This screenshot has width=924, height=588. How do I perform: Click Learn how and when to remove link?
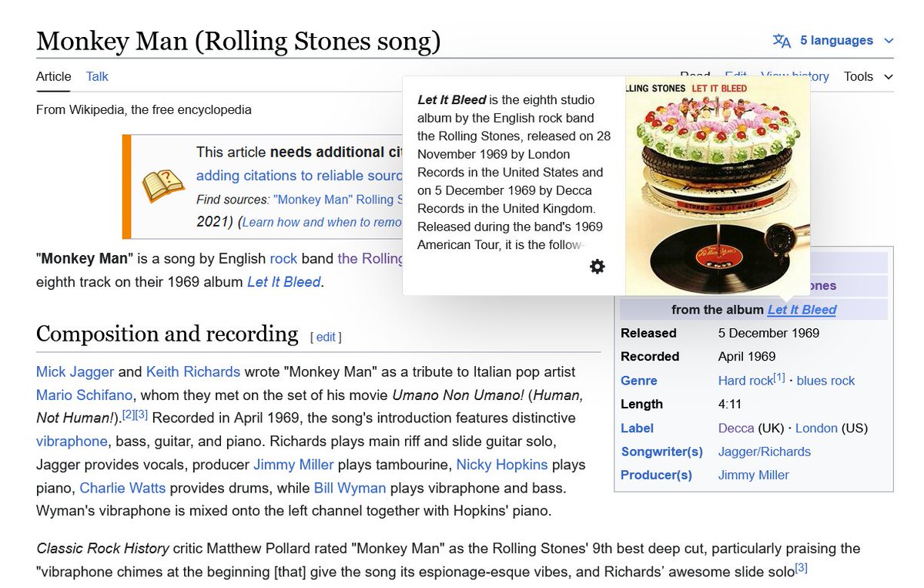point(322,222)
